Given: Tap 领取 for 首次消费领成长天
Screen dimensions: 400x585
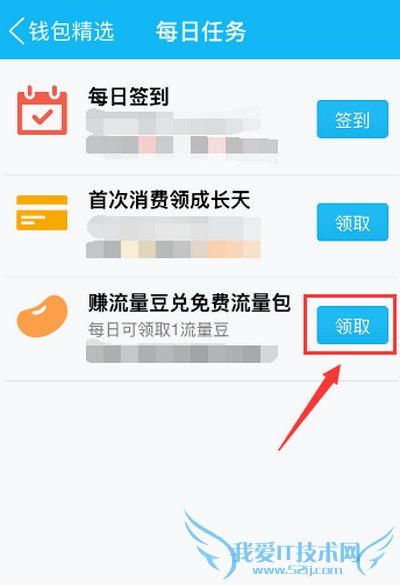Looking at the screenshot, I should pyautogui.click(x=352, y=222).
